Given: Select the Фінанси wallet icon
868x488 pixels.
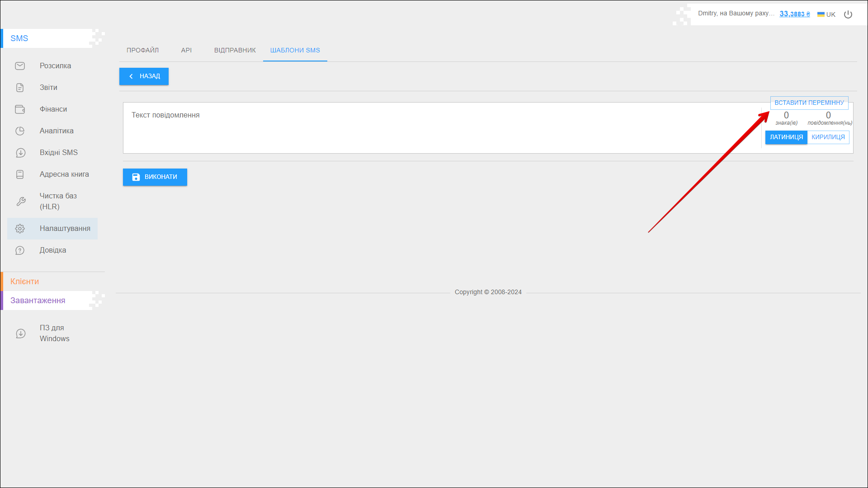Looking at the screenshot, I should click(20, 109).
